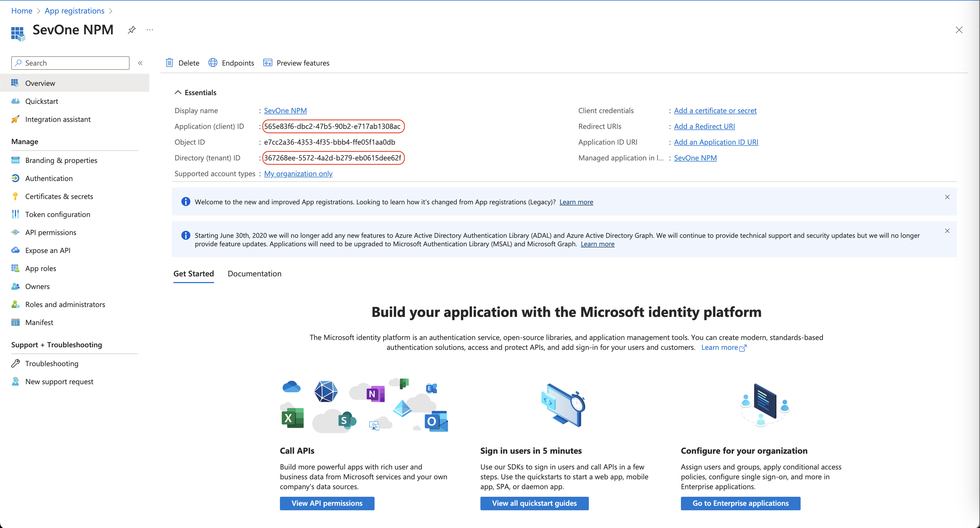980x528 pixels.
Task: Click the Sign in users illustration
Action: [x=563, y=405]
